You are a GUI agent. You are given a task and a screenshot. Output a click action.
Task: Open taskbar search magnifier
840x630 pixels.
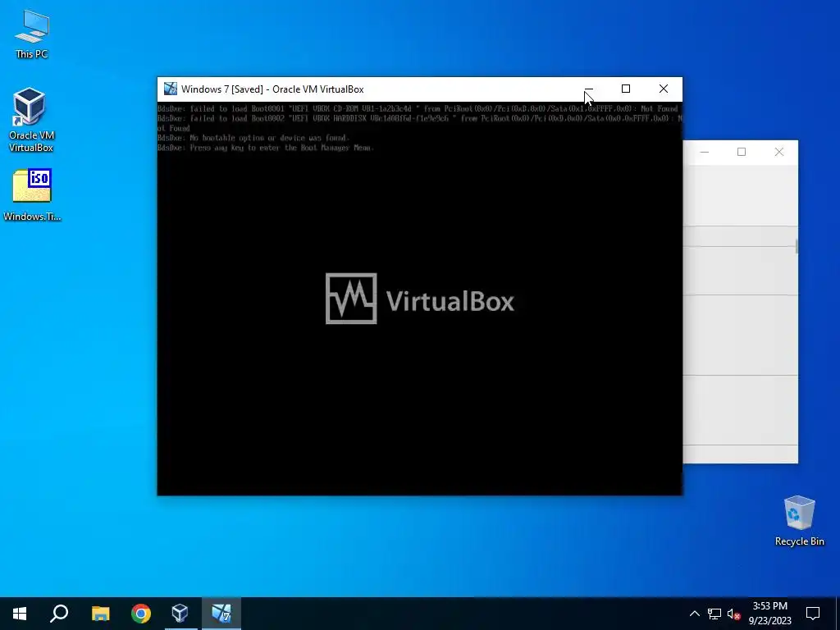coord(59,614)
